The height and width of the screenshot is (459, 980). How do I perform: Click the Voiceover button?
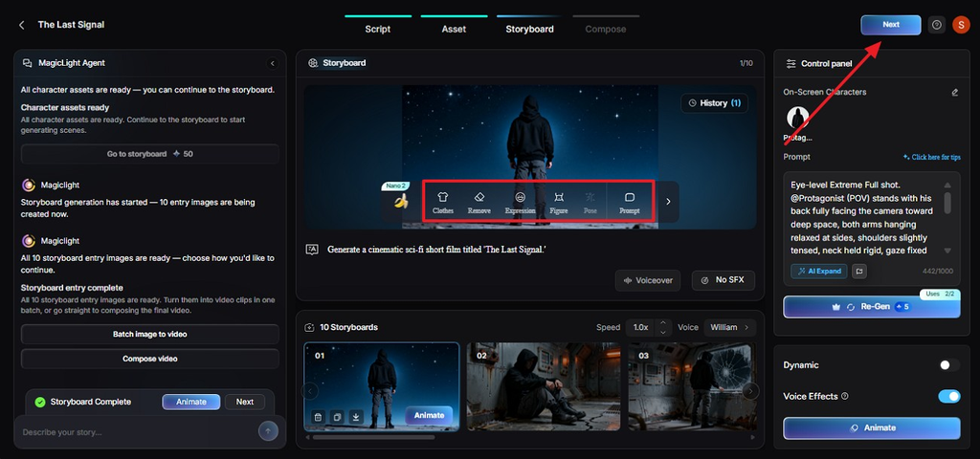(649, 280)
